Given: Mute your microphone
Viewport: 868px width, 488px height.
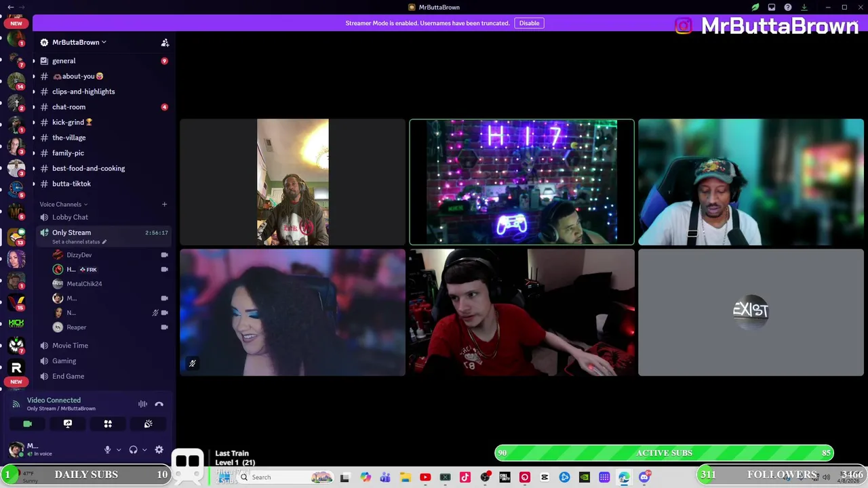Looking at the screenshot, I should click(x=107, y=449).
